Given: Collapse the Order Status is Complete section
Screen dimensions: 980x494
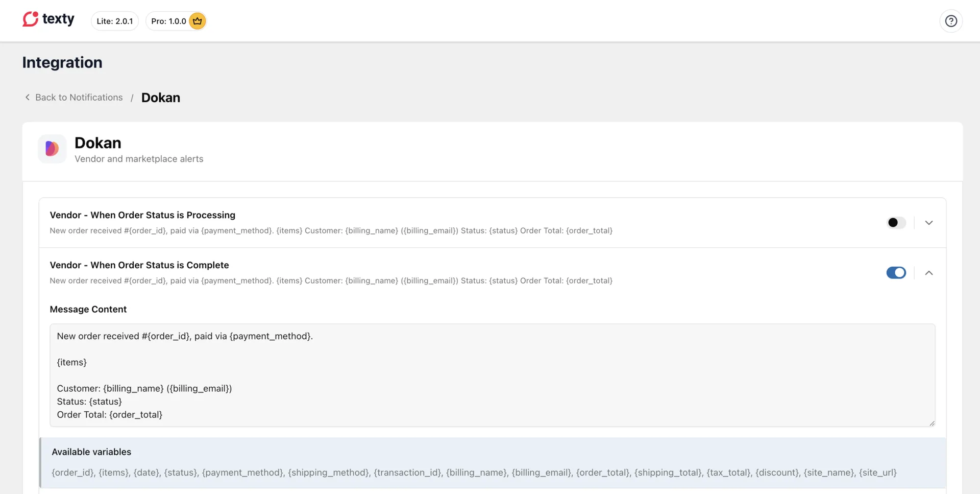Looking at the screenshot, I should click(x=929, y=273).
